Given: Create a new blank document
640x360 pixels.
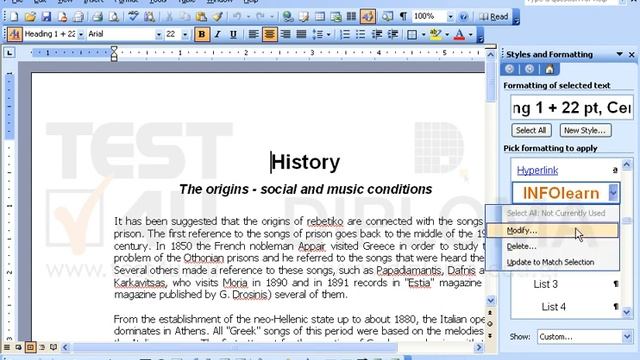Looking at the screenshot, I should tap(14, 17).
